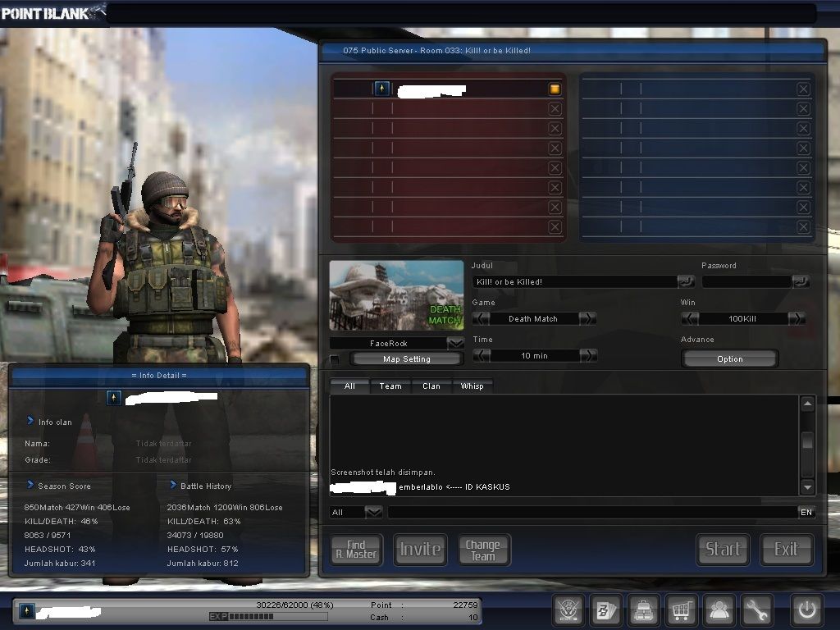Click the room title '075 Public Server - Room 033'
The height and width of the screenshot is (630, 840).
tap(436, 50)
